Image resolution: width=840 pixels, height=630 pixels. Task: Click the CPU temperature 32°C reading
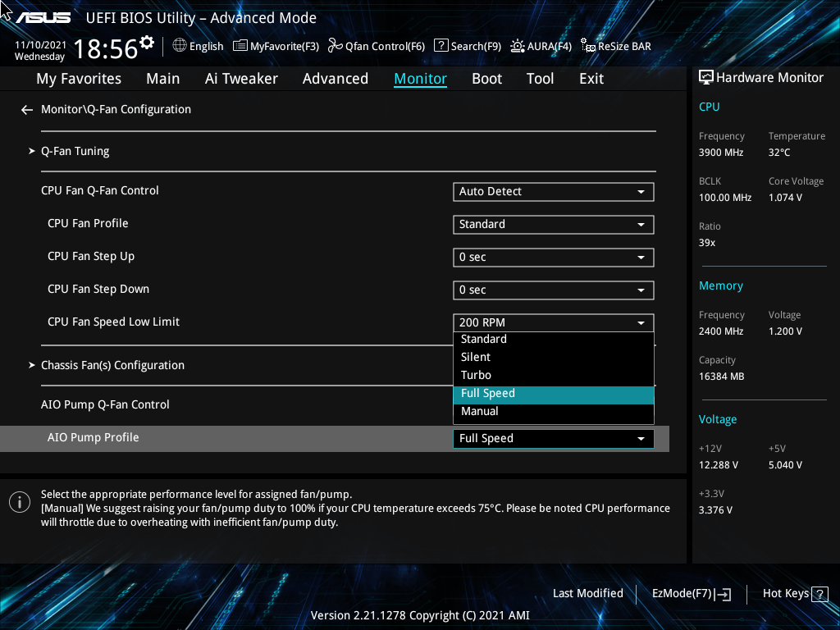(779, 153)
